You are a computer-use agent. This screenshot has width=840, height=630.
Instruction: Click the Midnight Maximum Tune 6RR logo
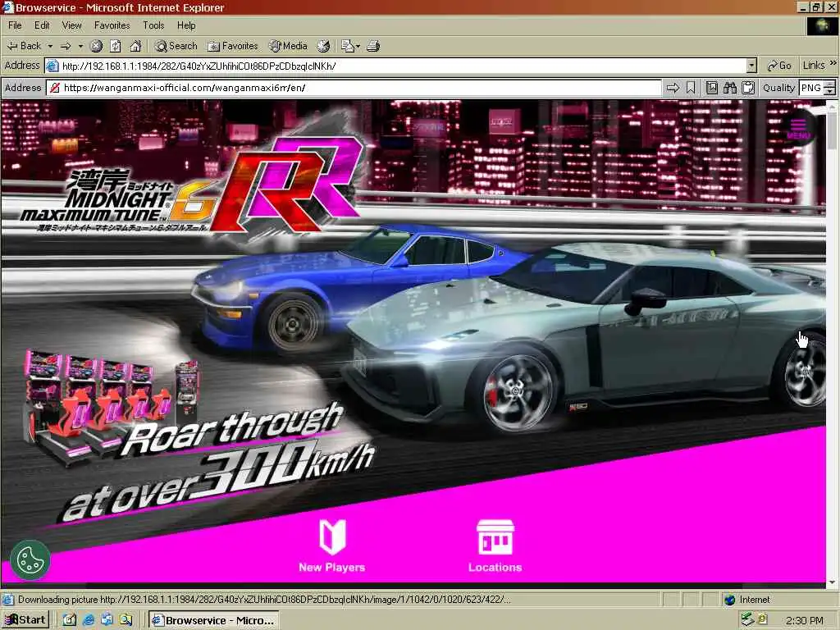pos(193,185)
